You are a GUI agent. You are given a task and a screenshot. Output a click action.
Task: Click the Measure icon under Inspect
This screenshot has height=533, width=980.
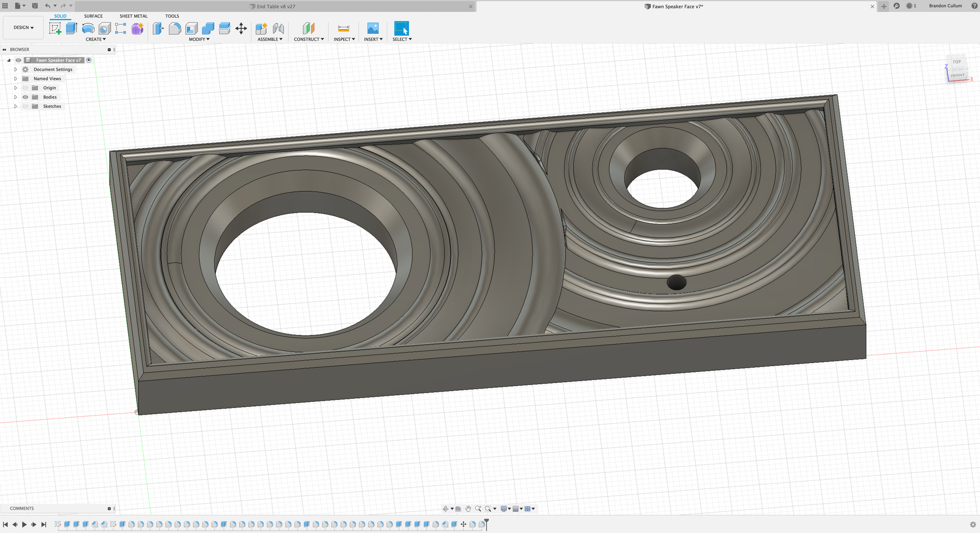click(x=344, y=29)
